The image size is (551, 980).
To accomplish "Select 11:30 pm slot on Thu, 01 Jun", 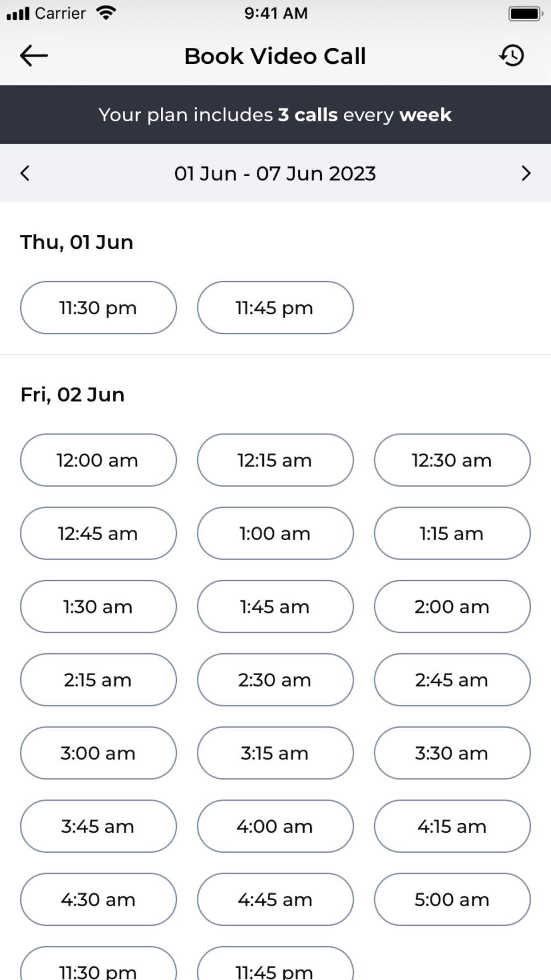I will tap(99, 308).
